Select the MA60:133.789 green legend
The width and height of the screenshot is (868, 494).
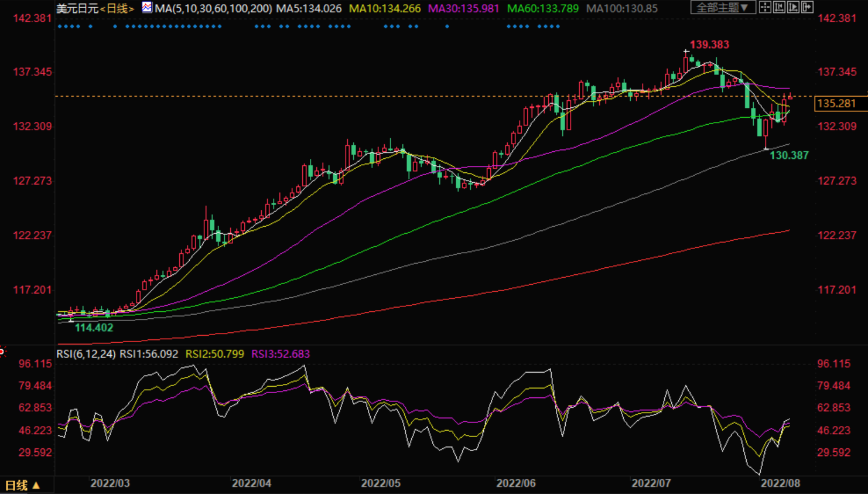(x=542, y=9)
